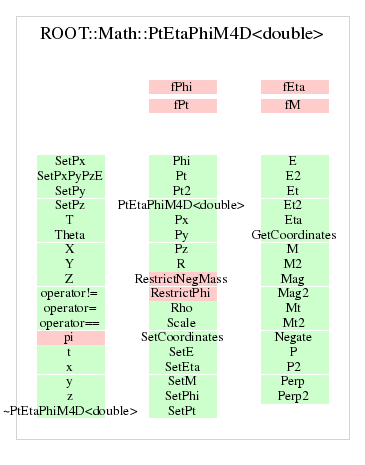365x465 pixels.
Task: Open the SetEta method link
Action: pos(183,367)
